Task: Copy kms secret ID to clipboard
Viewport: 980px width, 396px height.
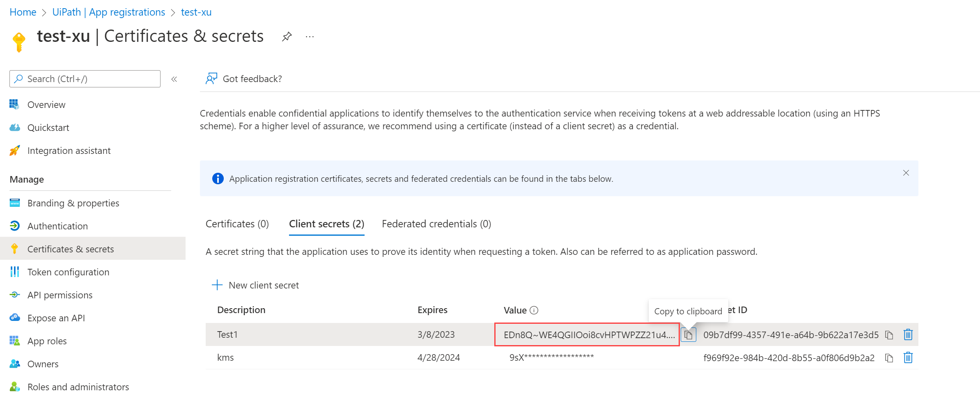Action: [x=889, y=358]
